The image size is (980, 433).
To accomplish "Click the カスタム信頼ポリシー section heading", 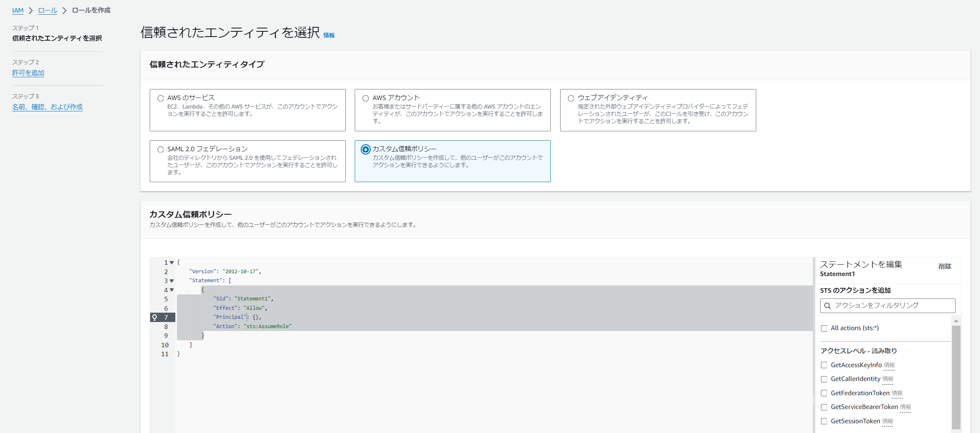I will [x=190, y=214].
